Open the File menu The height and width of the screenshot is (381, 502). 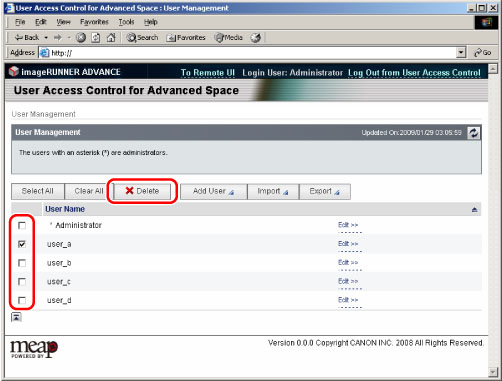(x=20, y=22)
